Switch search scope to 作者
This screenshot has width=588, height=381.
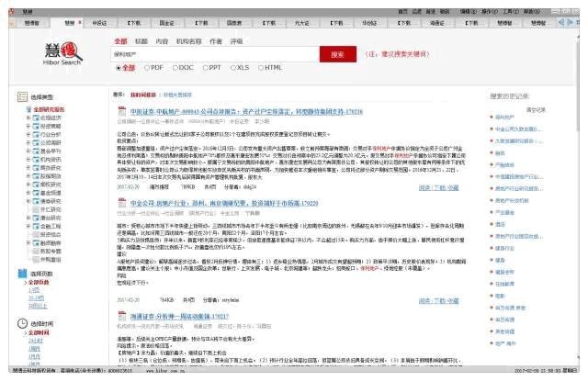click(x=215, y=41)
